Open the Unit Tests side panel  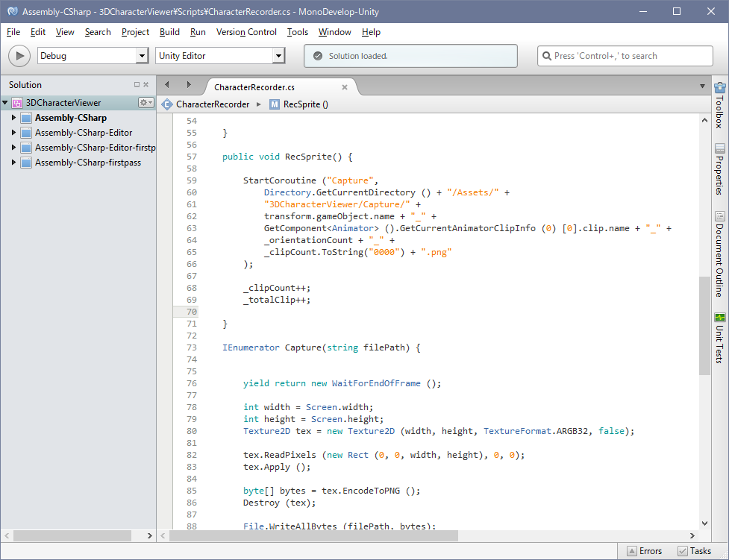(x=719, y=338)
